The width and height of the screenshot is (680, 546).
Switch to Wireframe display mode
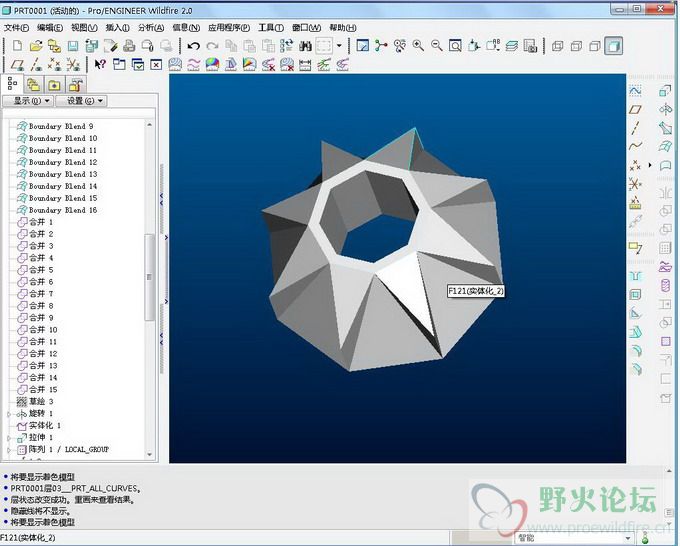(x=558, y=46)
